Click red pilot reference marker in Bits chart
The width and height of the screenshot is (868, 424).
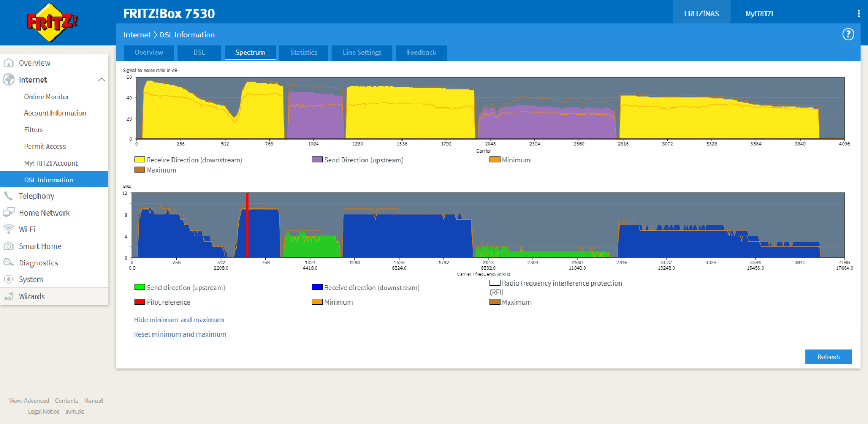(247, 225)
